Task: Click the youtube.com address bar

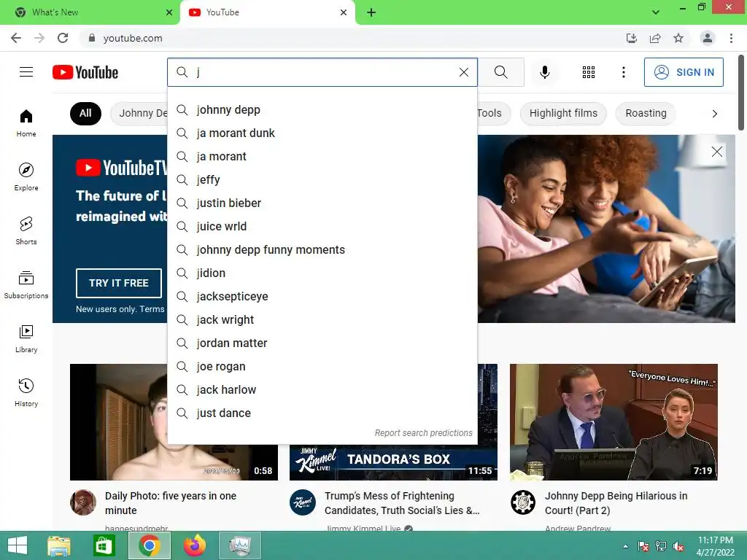Action: click(x=352, y=38)
